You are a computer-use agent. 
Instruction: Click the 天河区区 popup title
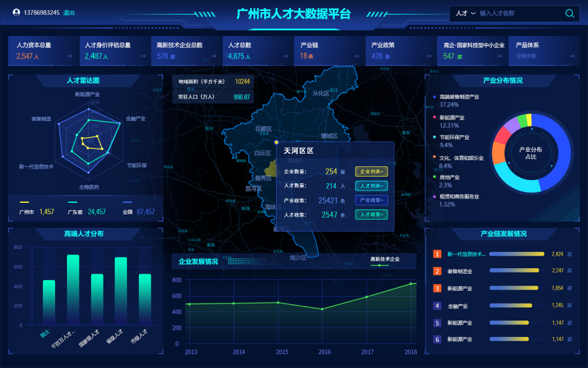pyautogui.click(x=298, y=150)
